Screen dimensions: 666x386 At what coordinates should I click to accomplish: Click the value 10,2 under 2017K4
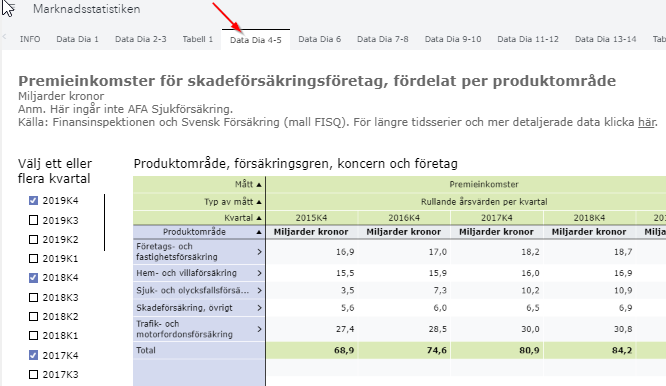click(x=530, y=290)
